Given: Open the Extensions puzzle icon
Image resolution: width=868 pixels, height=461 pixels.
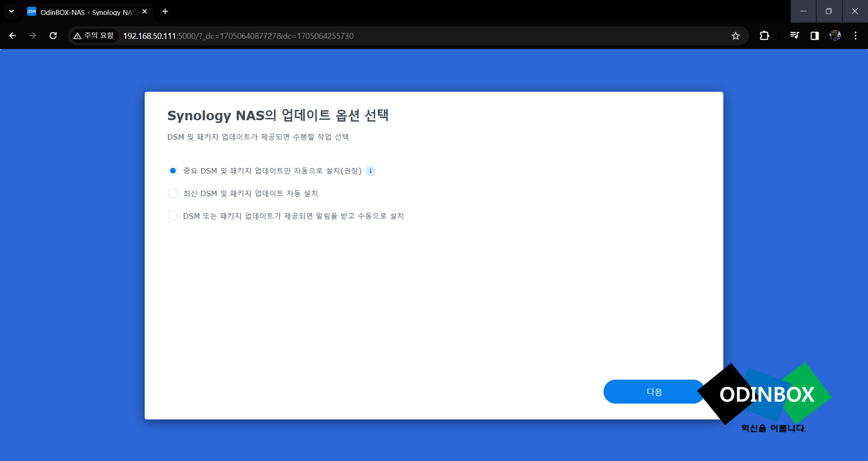Looking at the screenshot, I should [764, 36].
